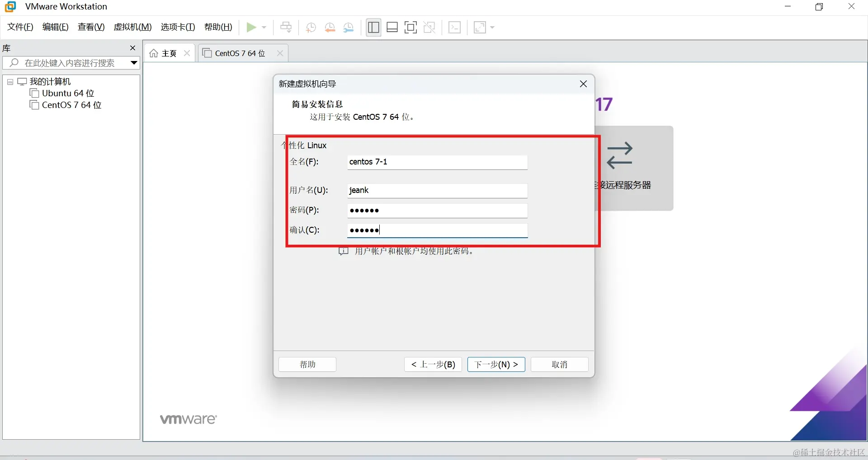
Task: Switch to the 主页 tab
Action: coord(170,53)
